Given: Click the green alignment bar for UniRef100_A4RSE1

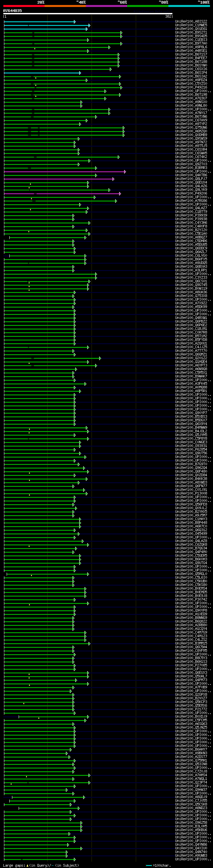Looking at the screenshot, I should click(47, 51).
